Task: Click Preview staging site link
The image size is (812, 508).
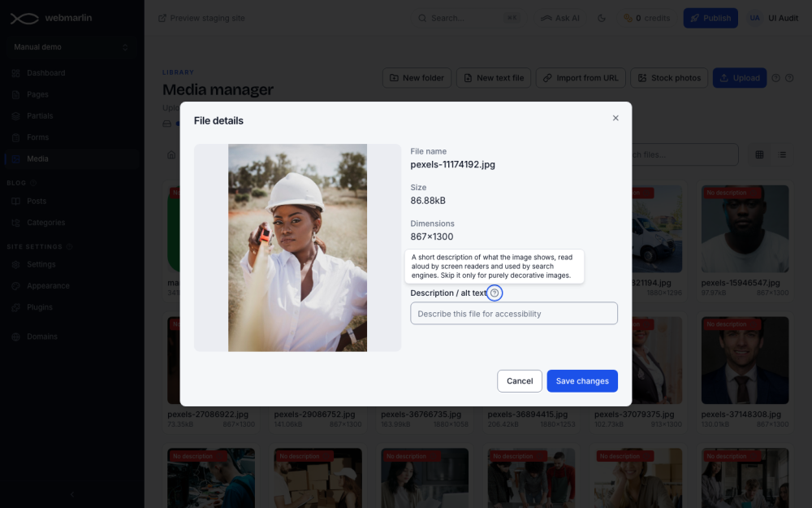Action: [201, 18]
